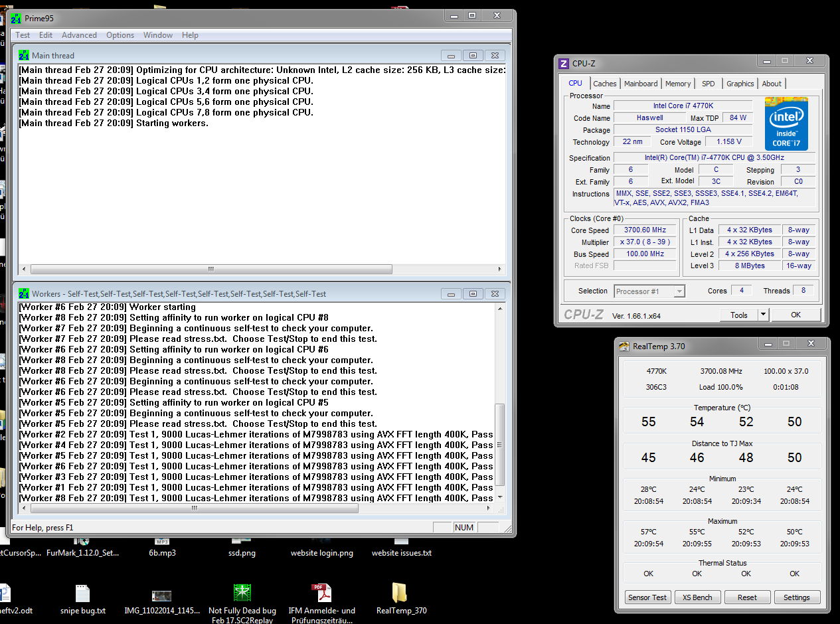This screenshot has height=624, width=840.
Task: Click the Main thread window icon
Action: click(x=24, y=55)
